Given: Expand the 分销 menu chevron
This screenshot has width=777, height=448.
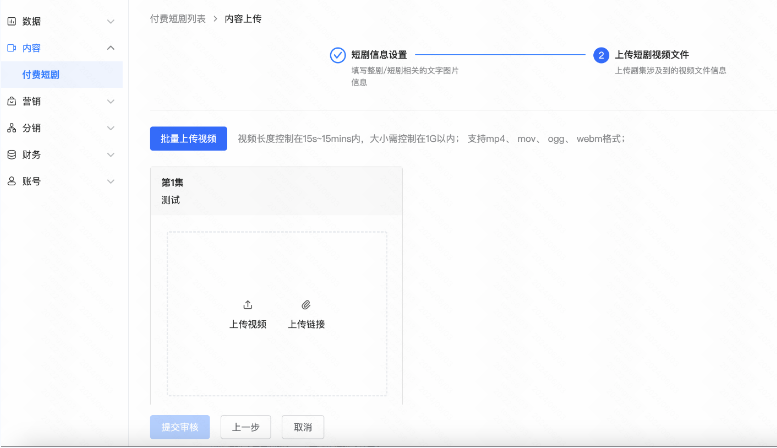Looking at the screenshot, I should (x=111, y=128).
